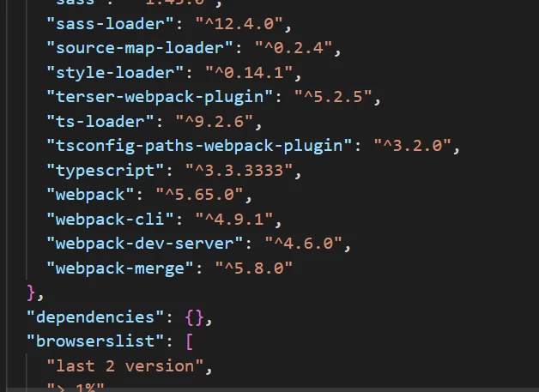The image size is (539, 392).
Task: Click the "^12.4.0" version value
Action: 239,24
